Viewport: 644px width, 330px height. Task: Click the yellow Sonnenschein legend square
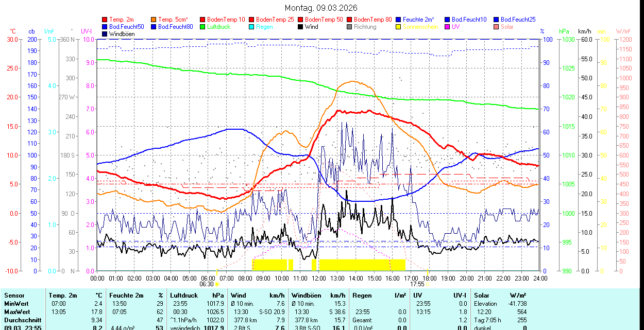tap(399, 27)
